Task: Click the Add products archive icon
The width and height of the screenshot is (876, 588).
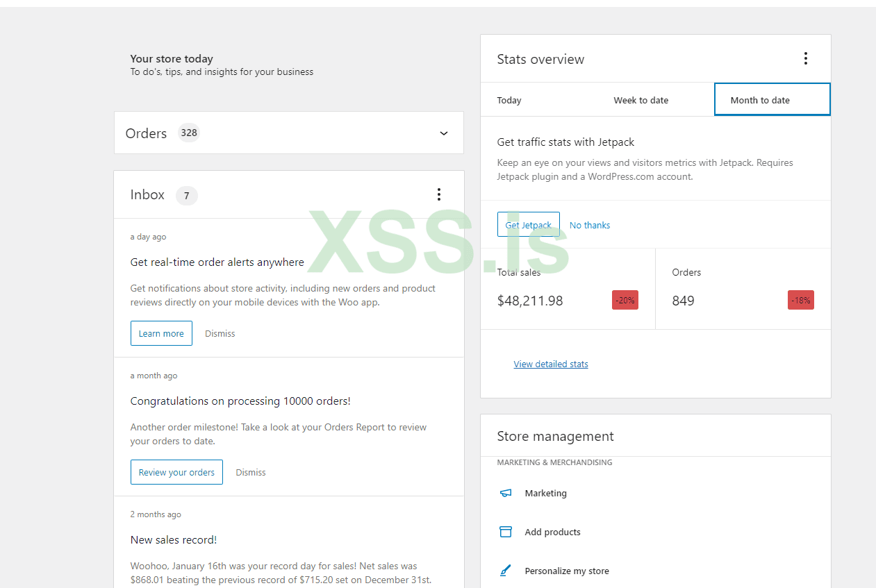Action: (506, 532)
